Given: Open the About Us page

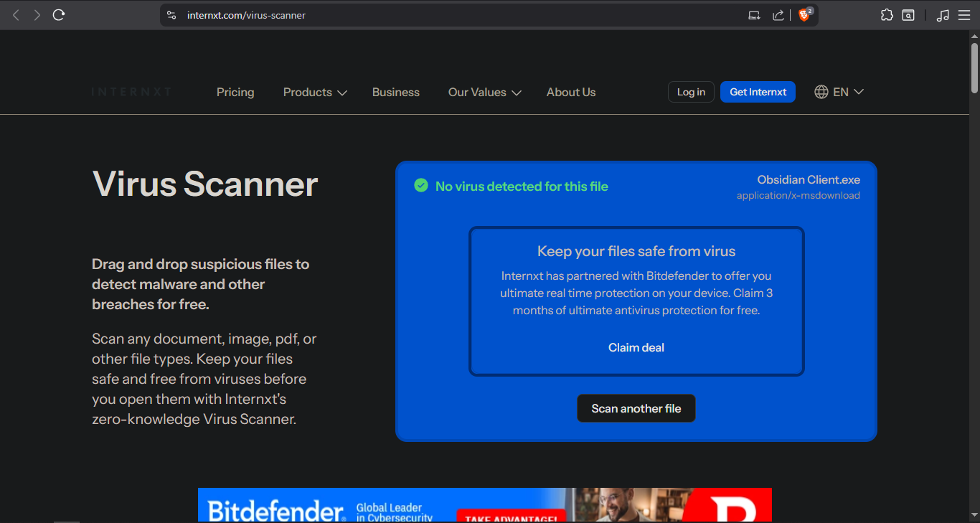Looking at the screenshot, I should click(571, 92).
